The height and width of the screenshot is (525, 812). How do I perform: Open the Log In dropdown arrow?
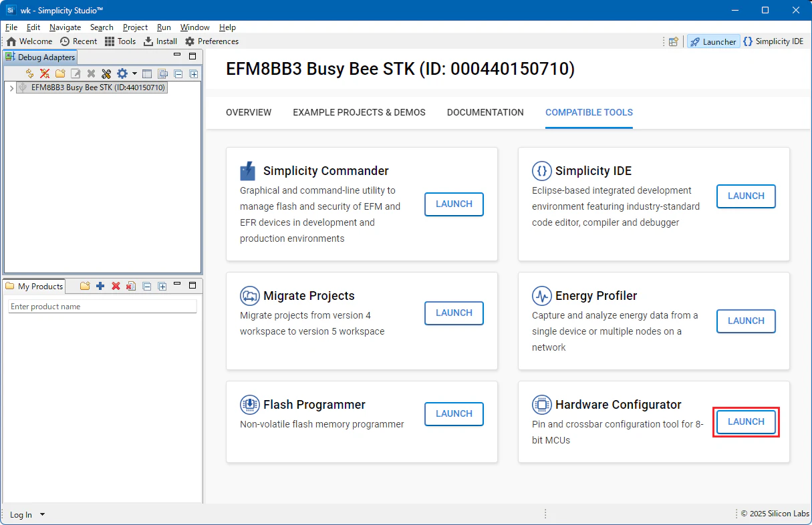point(43,515)
